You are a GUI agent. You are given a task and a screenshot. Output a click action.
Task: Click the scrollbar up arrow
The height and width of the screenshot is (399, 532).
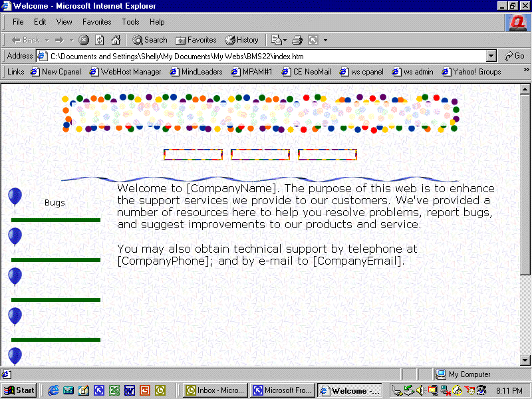(x=525, y=90)
